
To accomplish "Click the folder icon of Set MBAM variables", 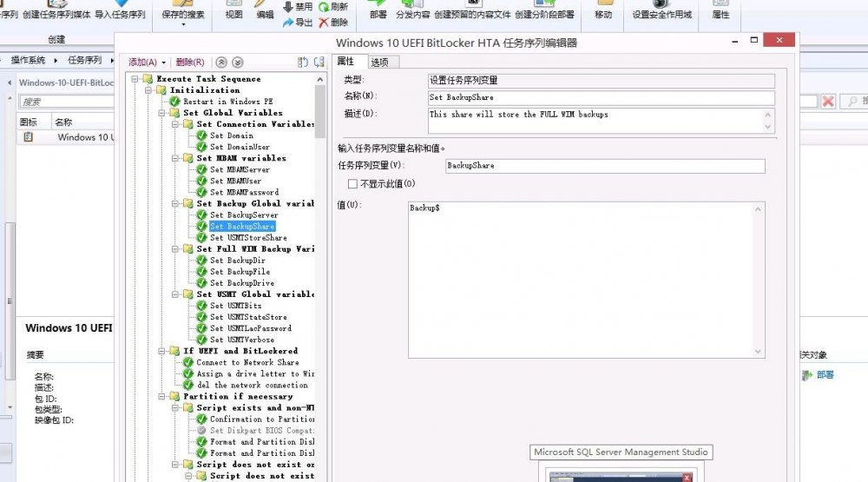I will [188, 158].
